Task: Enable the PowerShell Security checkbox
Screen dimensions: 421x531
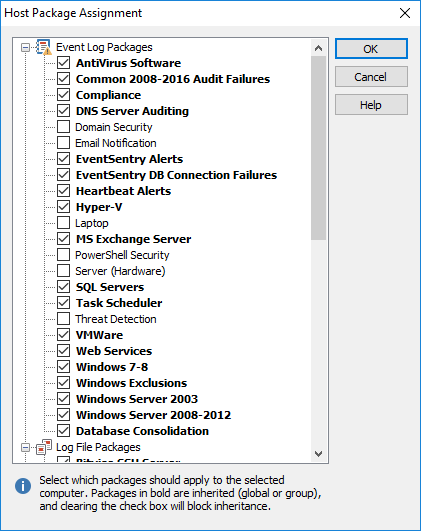Action: (x=64, y=255)
